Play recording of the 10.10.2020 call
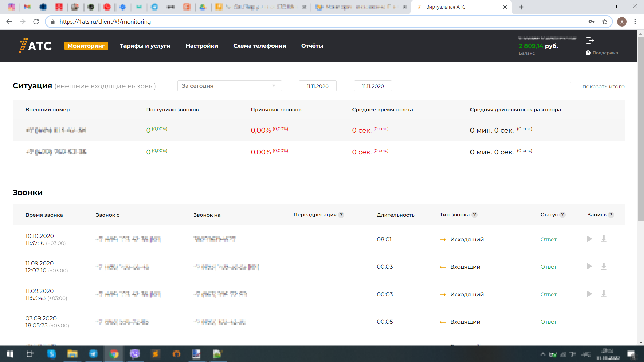 click(x=589, y=239)
